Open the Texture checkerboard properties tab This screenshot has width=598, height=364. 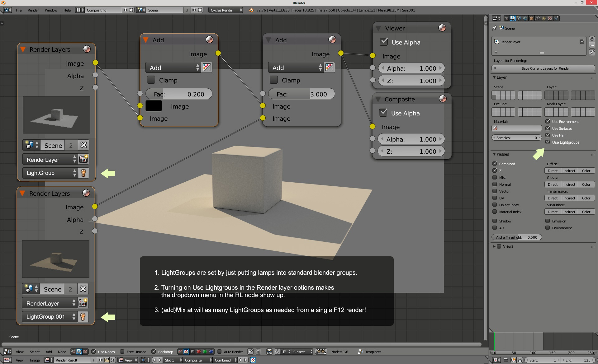pyautogui.click(x=550, y=18)
